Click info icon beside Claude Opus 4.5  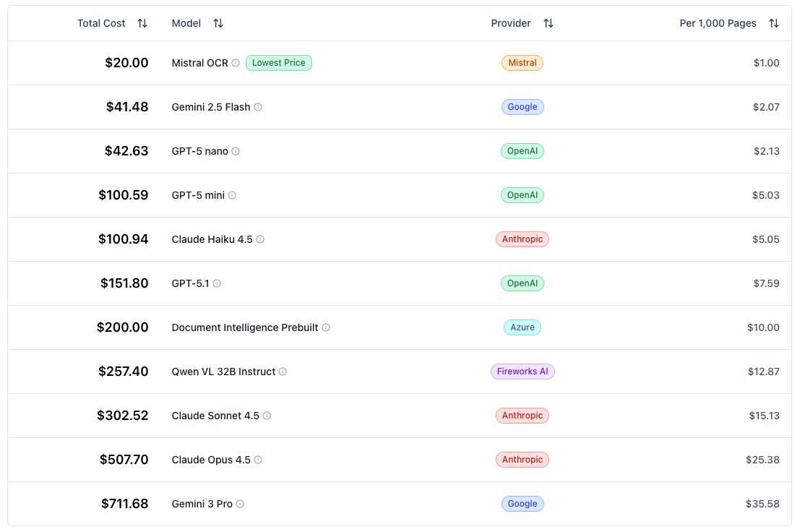click(258, 460)
